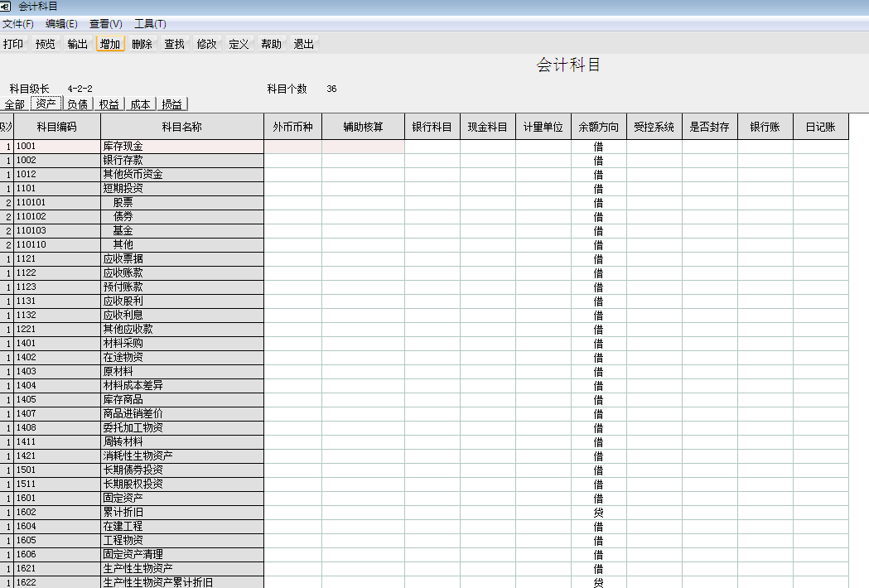
Task: Click the 退出 (Exit) toolbar button
Action: (x=304, y=44)
